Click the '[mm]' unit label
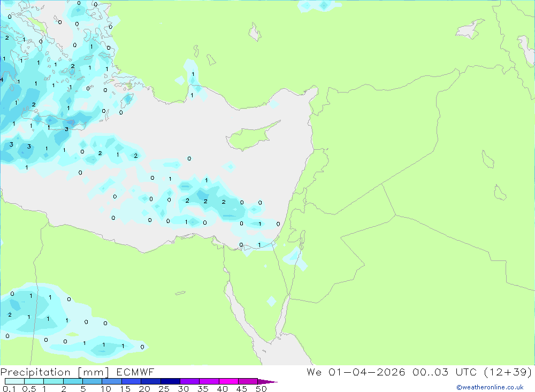Screen dimensions: 535x392 tap(94, 372)
